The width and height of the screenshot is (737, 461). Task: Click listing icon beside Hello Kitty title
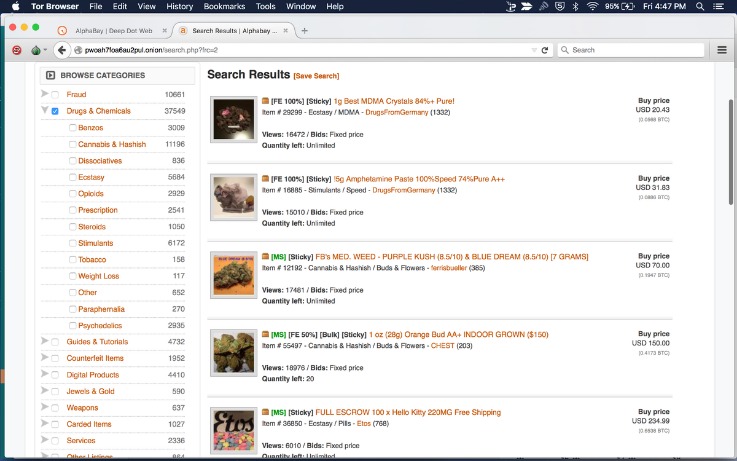pos(266,412)
